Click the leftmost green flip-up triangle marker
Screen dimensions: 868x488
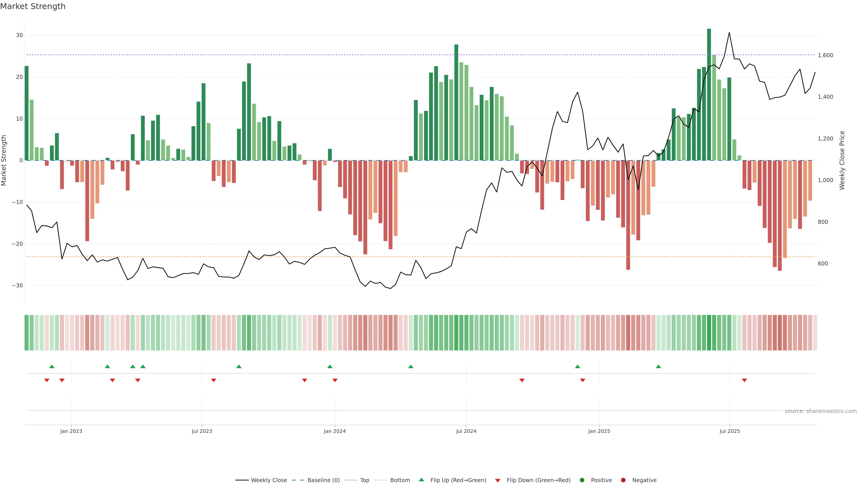(52, 366)
